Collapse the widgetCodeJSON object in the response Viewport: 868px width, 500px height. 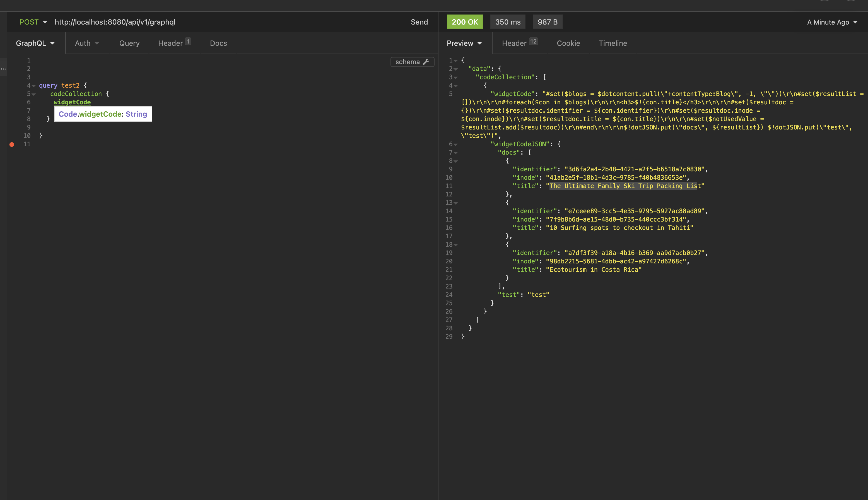(456, 144)
